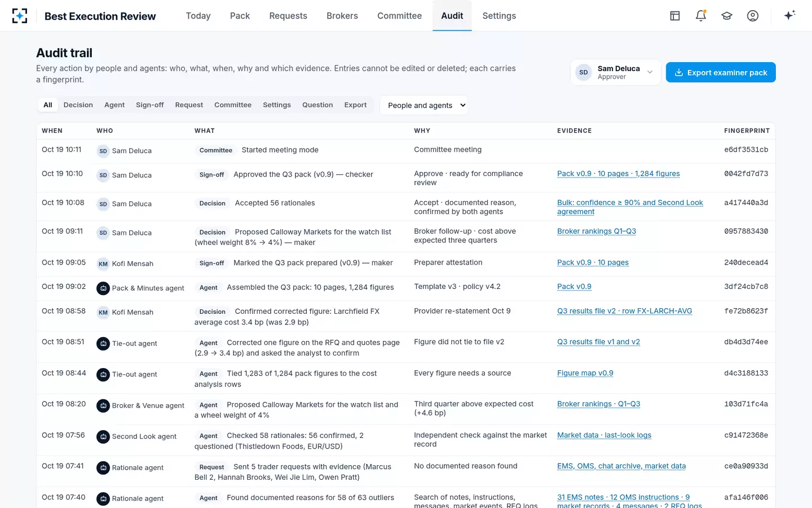
Task: Filter audit trail by Settings chip
Action: [x=277, y=105]
